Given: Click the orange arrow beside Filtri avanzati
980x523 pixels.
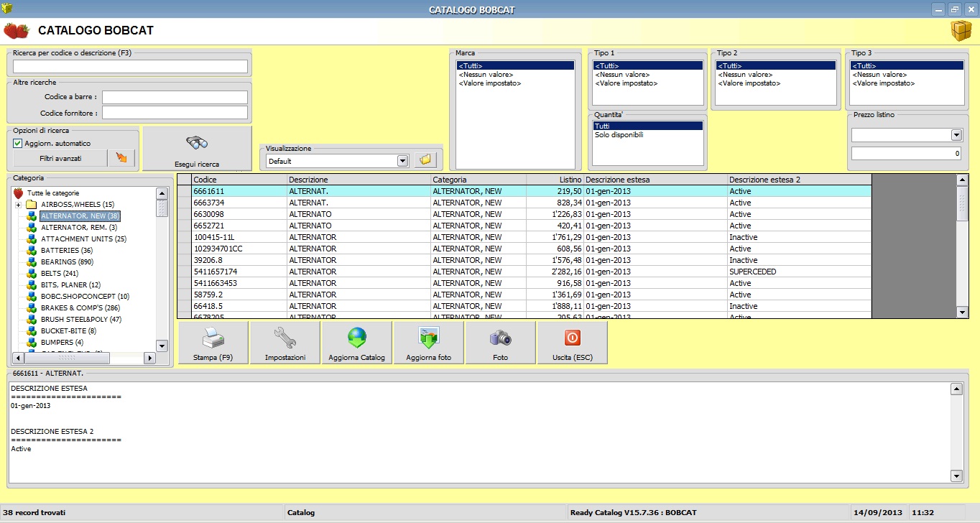Looking at the screenshot, I should tap(121, 158).
